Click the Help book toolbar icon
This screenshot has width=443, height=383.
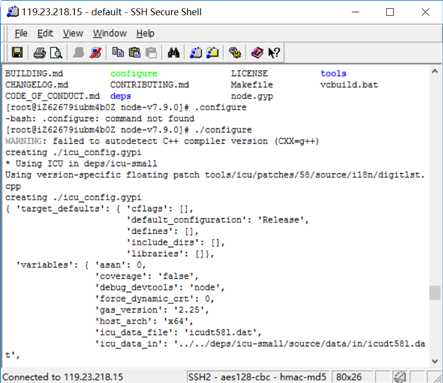click(257, 52)
